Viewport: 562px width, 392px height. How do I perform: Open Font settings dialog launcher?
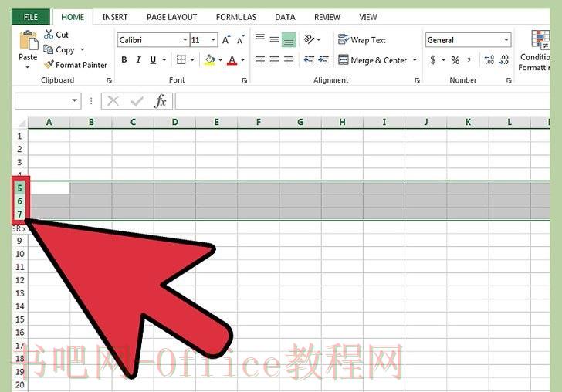(245, 80)
